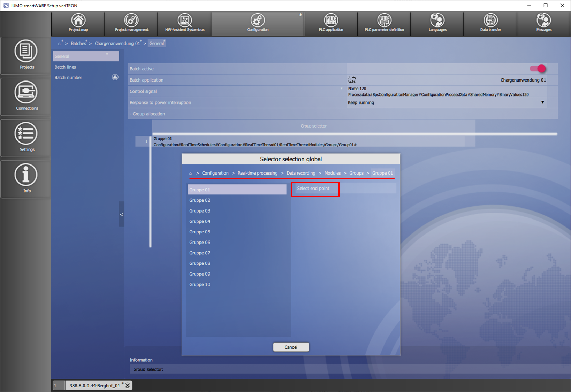Click Select end point option
Screen dimensions: 571x392
(313, 189)
